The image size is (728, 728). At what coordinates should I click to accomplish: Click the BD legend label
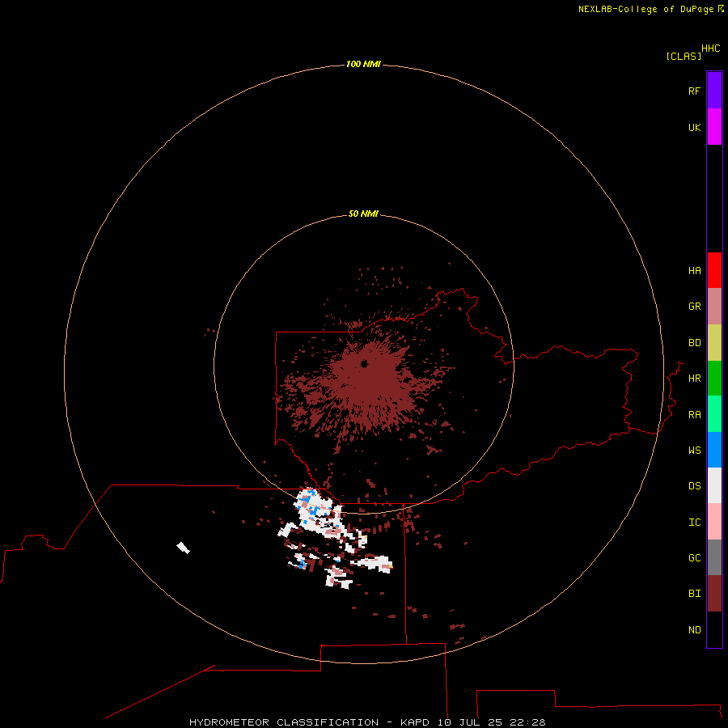(694, 343)
